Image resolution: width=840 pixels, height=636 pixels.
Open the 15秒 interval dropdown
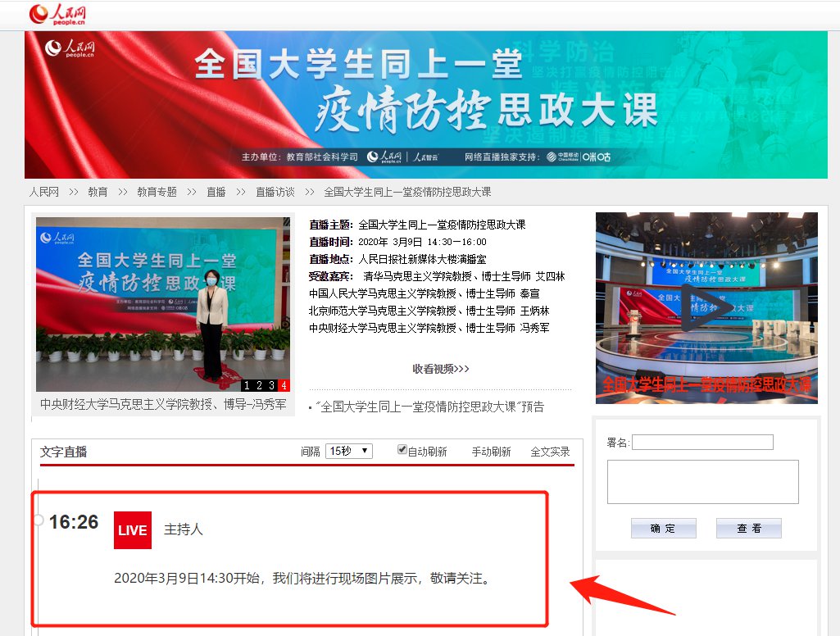click(x=349, y=451)
